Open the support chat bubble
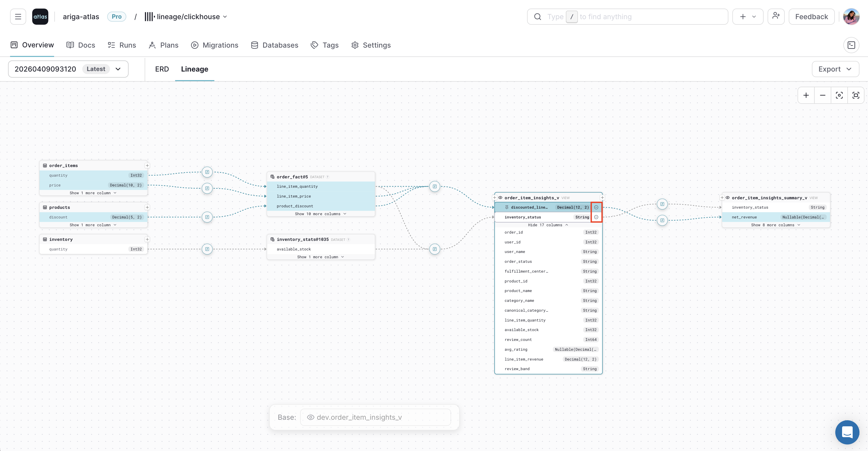This screenshot has width=868, height=451. point(847,432)
